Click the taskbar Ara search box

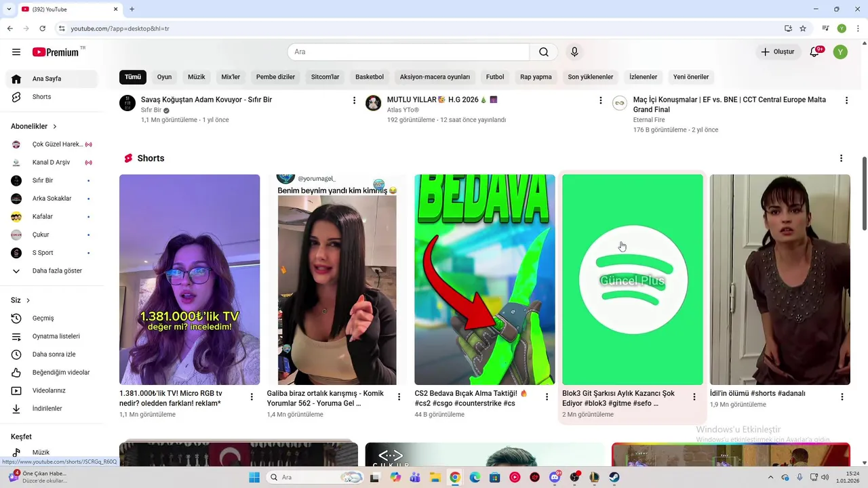313,477
